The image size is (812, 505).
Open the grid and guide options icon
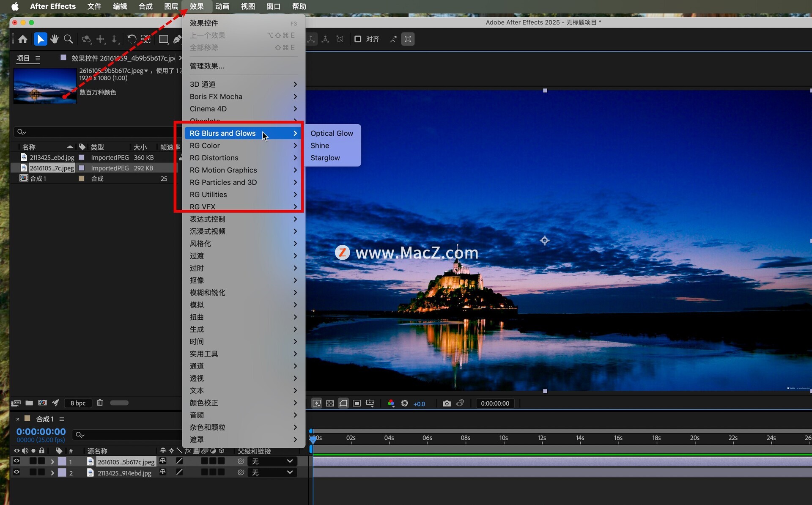[370, 403]
